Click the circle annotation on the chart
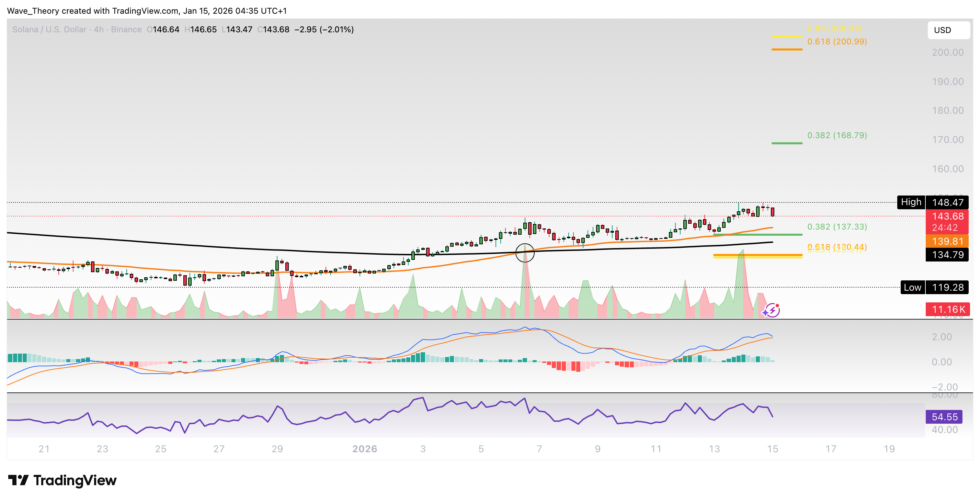The image size is (980, 501). (525, 253)
